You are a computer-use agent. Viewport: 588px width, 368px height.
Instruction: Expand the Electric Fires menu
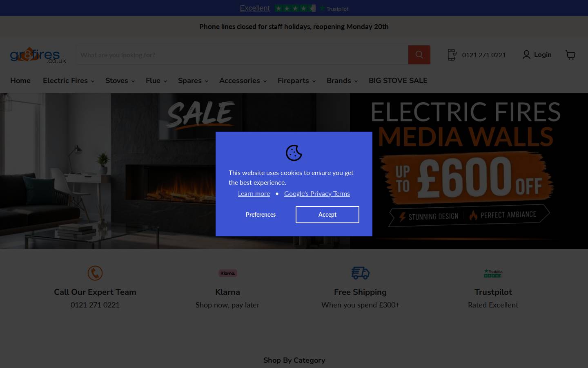coord(69,81)
